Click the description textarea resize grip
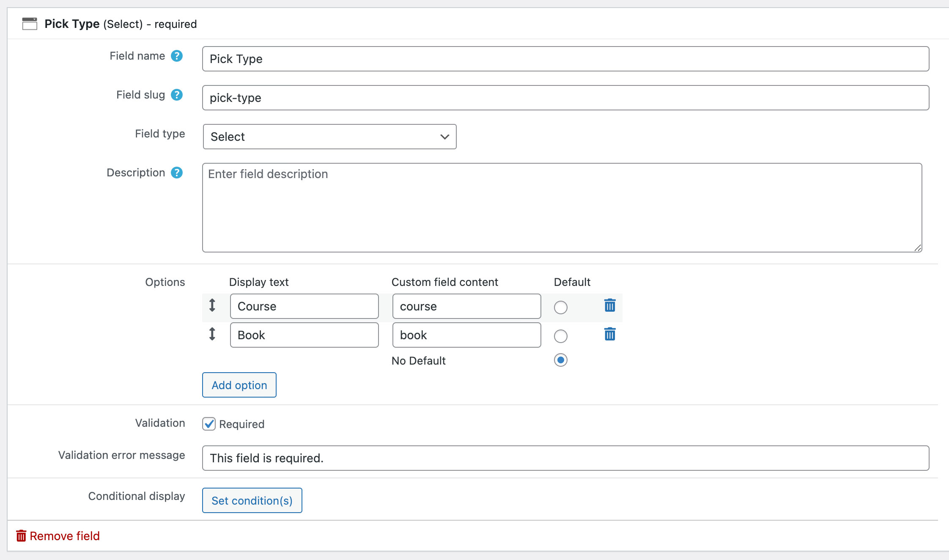949x560 pixels. 918,248
